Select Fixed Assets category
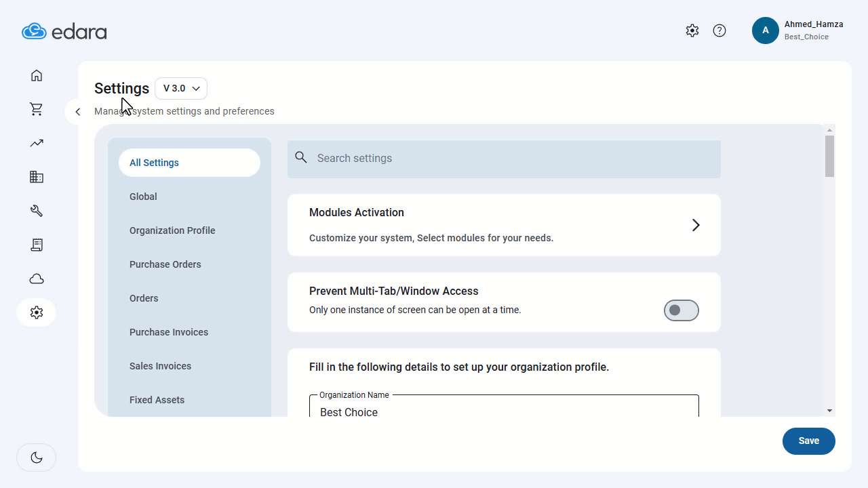This screenshot has height=488, width=868. [157, 400]
